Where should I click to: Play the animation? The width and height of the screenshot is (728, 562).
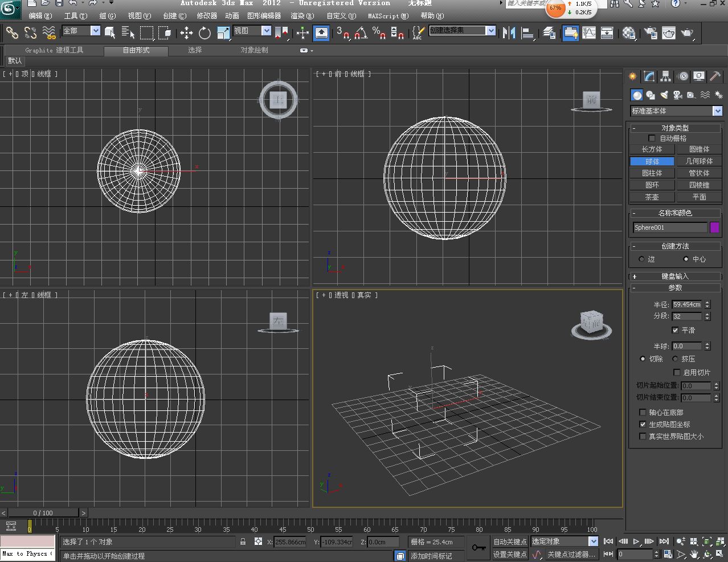pyautogui.click(x=636, y=541)
